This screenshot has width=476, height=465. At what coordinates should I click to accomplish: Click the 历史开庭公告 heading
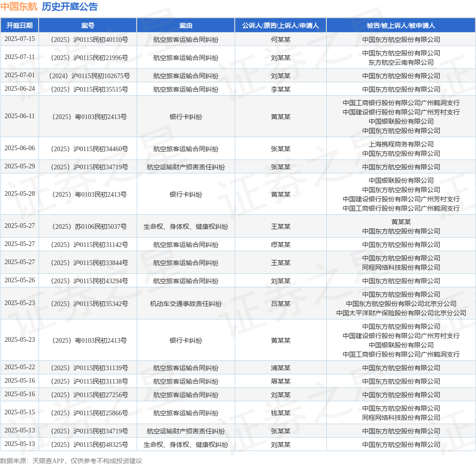pos(70,7)
